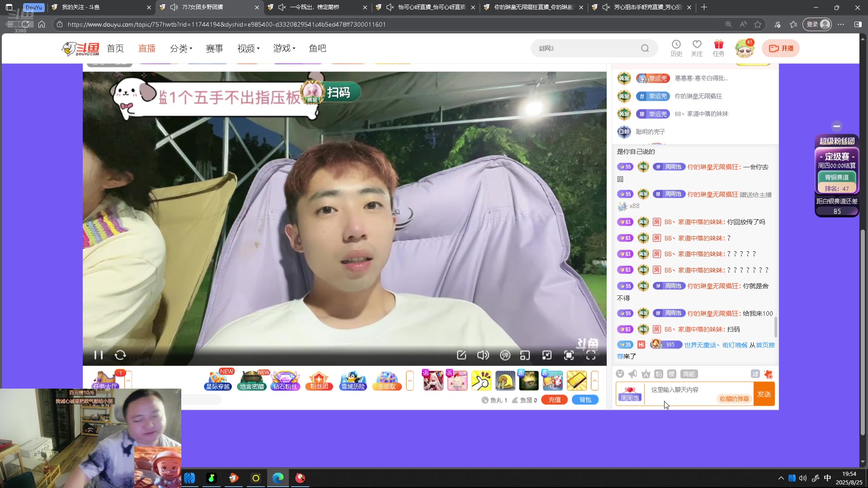868x488 pixels.
Task: Collapse the 超级粉丝团 side widget
Action: click(837, 127)
